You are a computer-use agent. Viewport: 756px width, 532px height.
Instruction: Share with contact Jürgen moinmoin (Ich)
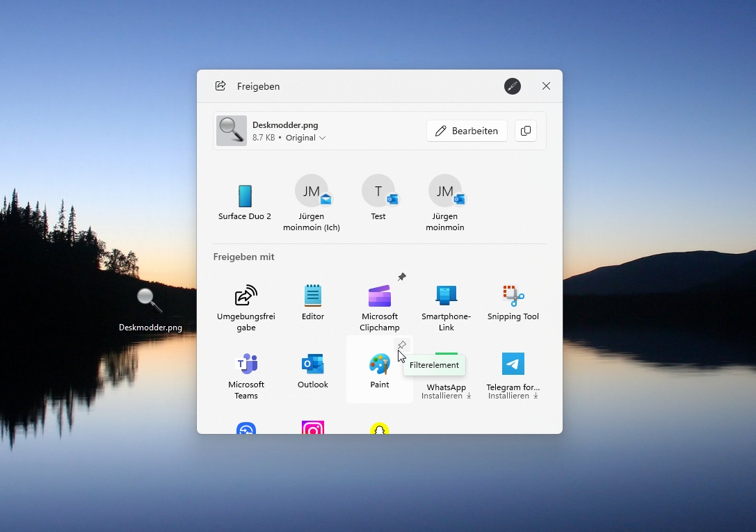point(312,203)
